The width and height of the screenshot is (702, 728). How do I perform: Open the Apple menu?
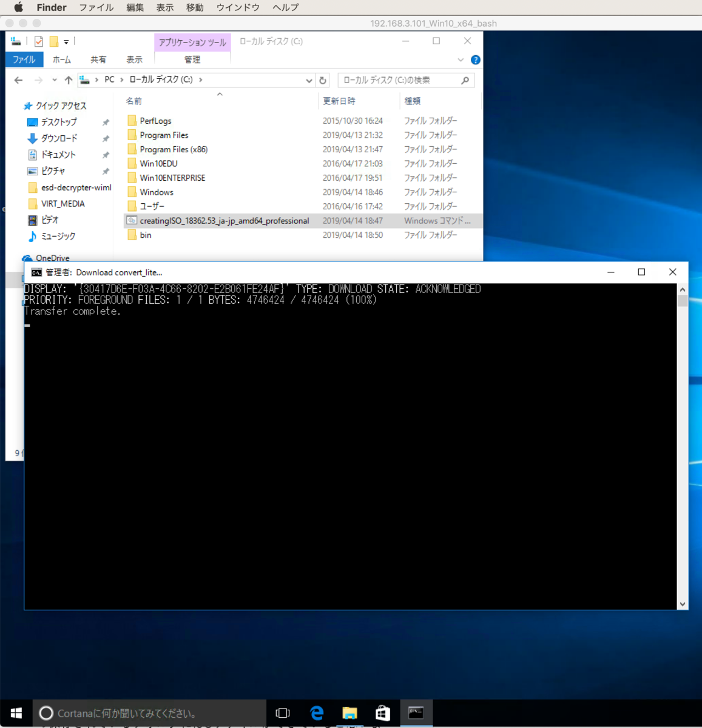pos(18,7)
